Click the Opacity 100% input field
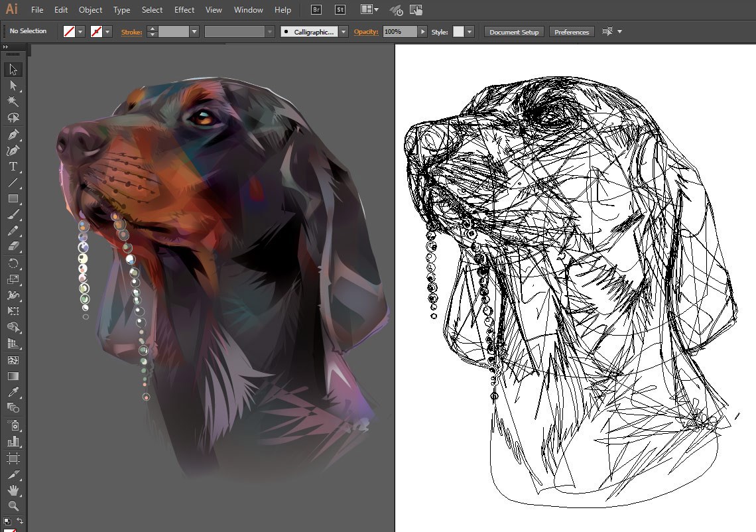The image size is (756, 532). pyautogui.click(x=400, y=32)
